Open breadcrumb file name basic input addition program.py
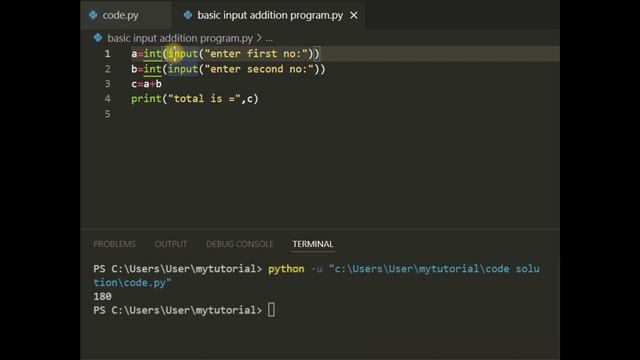The image size is (640, 360). point(180,38)
